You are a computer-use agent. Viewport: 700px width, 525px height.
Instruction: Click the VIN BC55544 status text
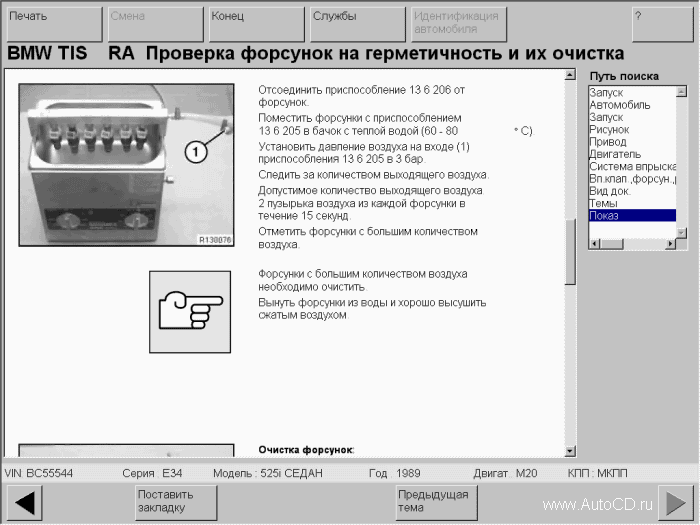coord(39,473)
